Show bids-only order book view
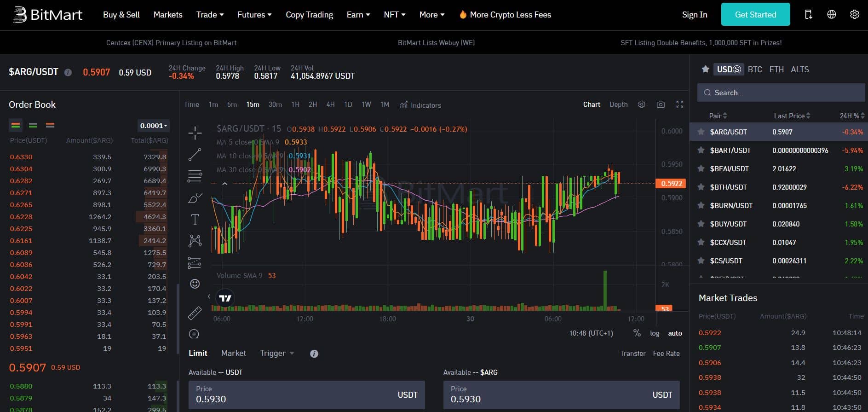 point(33,125)
